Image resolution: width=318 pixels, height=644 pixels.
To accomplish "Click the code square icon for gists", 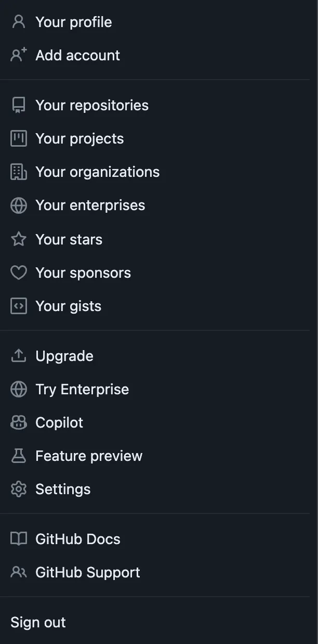I will point(19,306).
